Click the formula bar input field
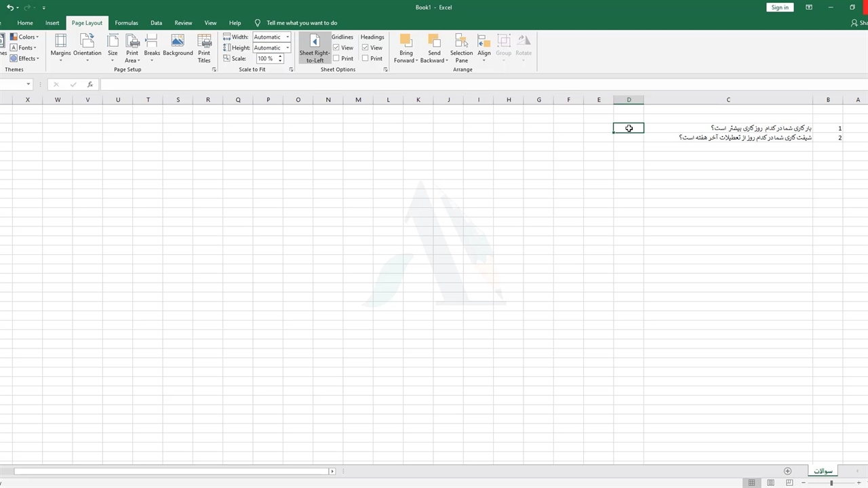 pyautogui.click(x=407, y=85)
